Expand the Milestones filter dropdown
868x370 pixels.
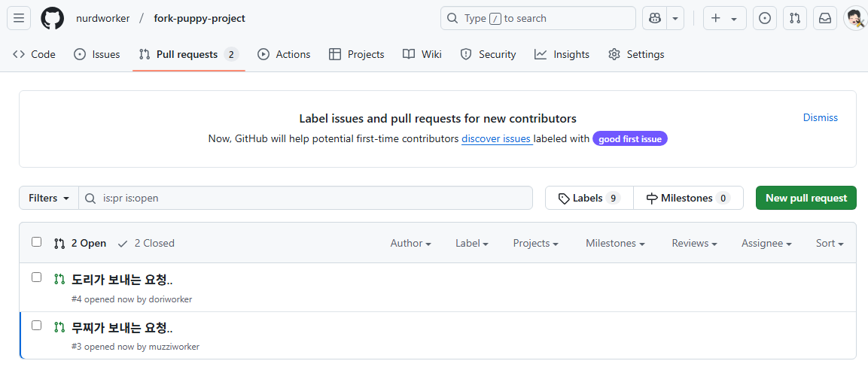tap(616, 243)
